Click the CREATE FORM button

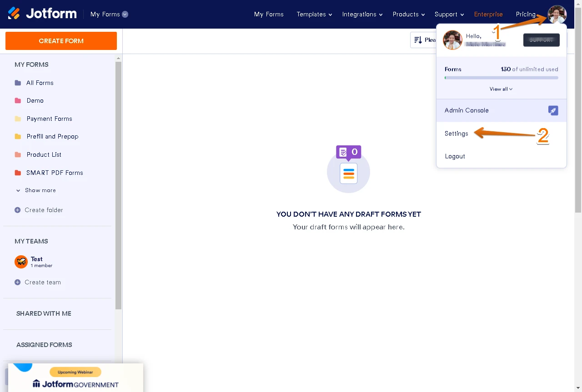coord(61,40)
